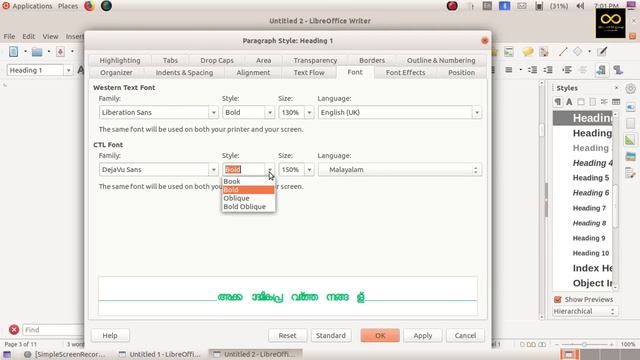Expand CTL font Family DejaVu Sans dropdown
Screen dimensions: 640x360
[x=213, y=170]
